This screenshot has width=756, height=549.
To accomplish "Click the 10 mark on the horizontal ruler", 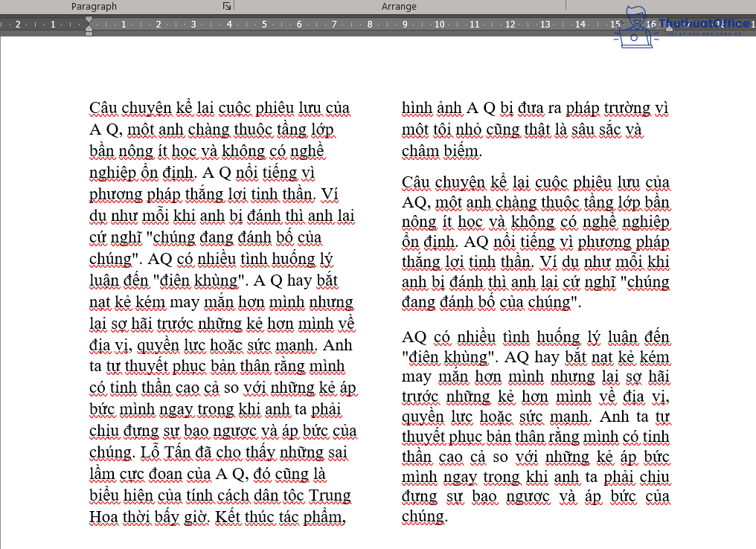I will [x=439, y=24].
